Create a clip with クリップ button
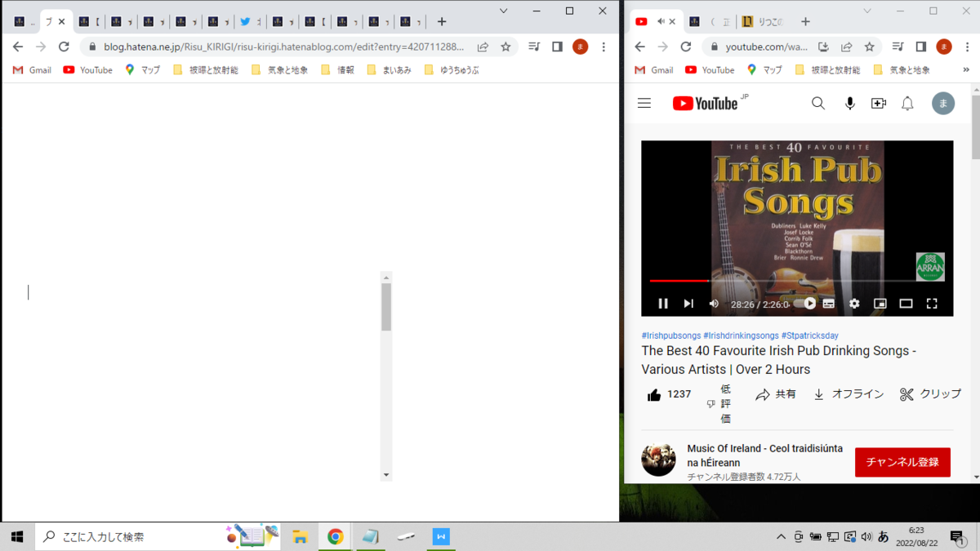 click(x=930, y=394)
